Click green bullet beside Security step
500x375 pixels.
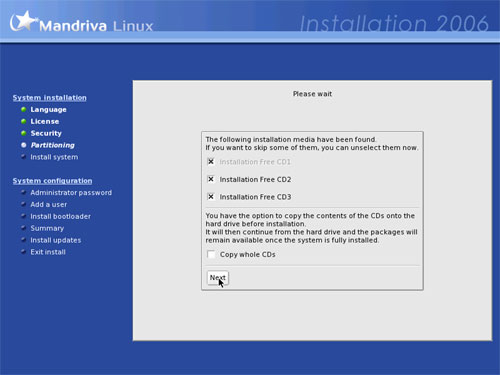tap(23, 133)
